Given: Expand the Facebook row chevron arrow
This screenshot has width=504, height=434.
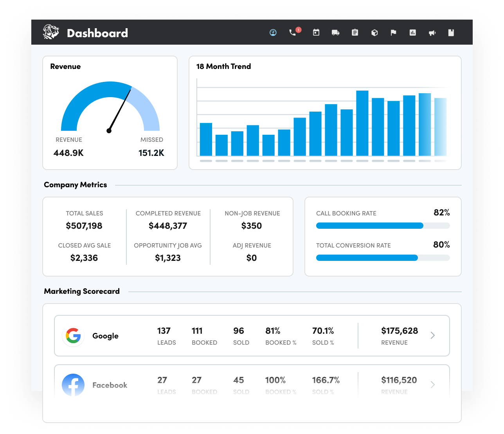Looking at the screenshot, I should pos(433,385).
